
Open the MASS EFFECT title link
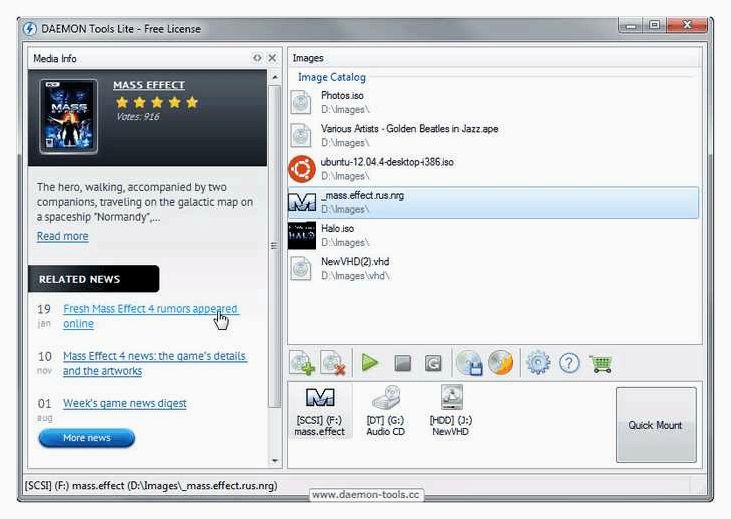(x=149, y=85)
